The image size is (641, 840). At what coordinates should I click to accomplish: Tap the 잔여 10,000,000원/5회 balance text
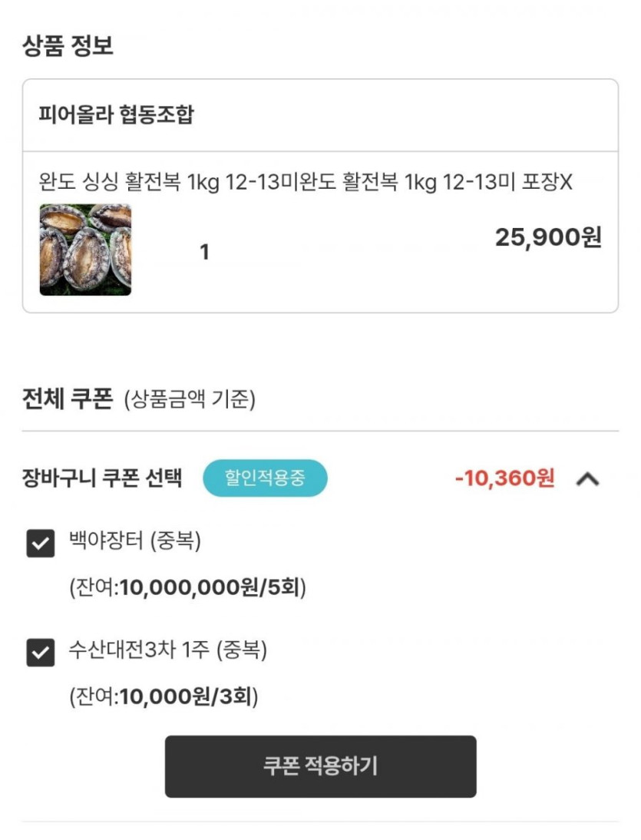pyautogui.click(x=188, y=589)
